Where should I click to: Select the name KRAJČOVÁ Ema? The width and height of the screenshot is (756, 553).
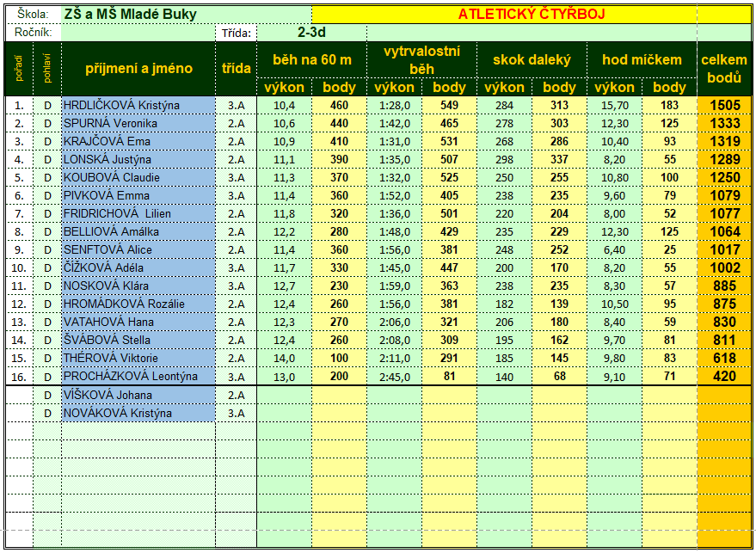coord(138,142)
